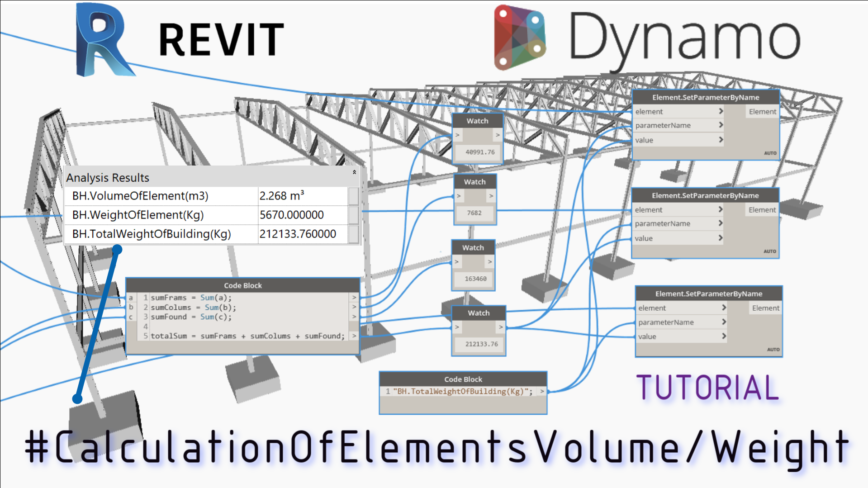
Task: Click the output port of the Watch node showing 163460
Action: 489,262
